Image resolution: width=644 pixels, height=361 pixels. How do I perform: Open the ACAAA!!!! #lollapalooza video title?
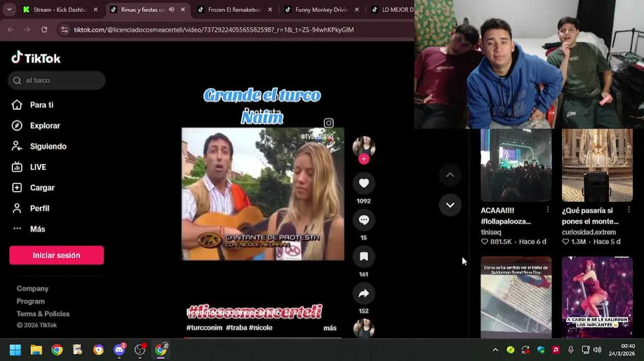point(506,216)
